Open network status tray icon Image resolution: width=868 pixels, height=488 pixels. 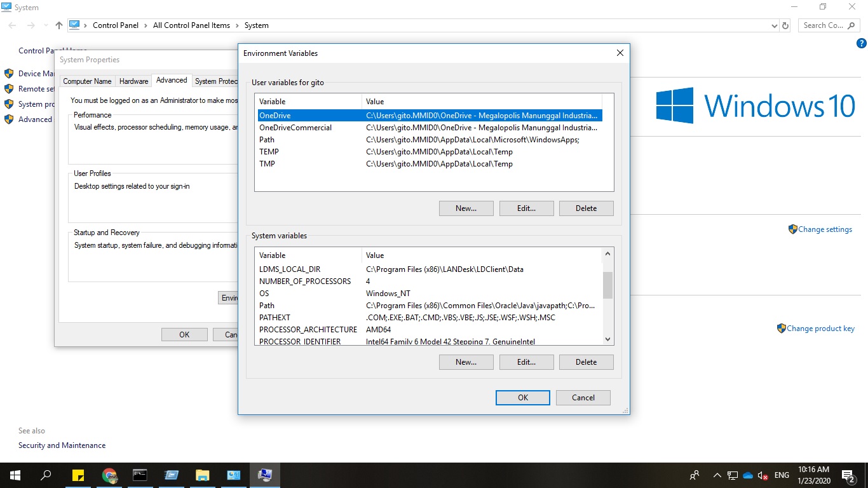coord(733,475)
